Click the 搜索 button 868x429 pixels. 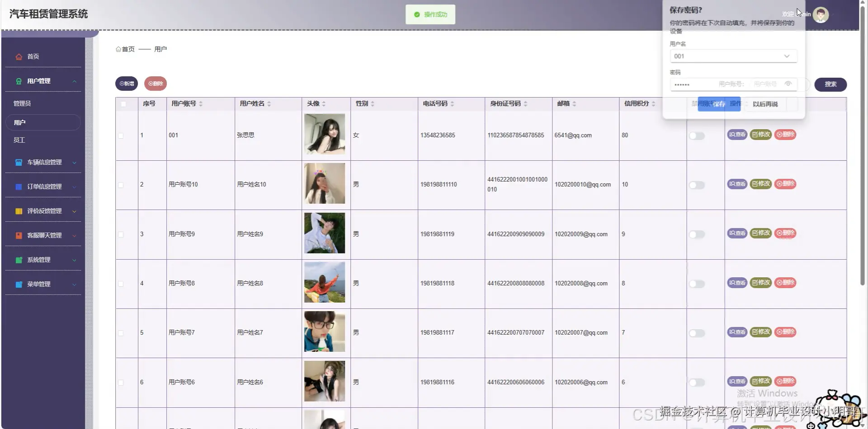[x=830, y=84]
